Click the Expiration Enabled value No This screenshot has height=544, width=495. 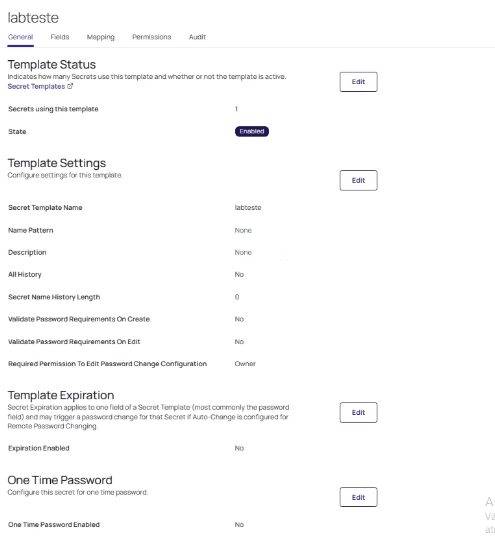(x=239, y=448)
